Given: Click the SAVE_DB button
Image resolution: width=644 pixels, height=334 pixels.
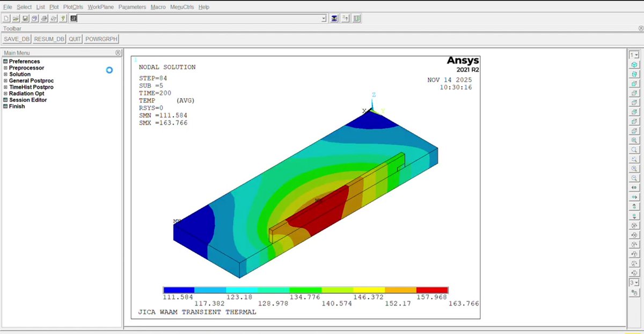Looking at the screenshot, I should click(17, 39).
